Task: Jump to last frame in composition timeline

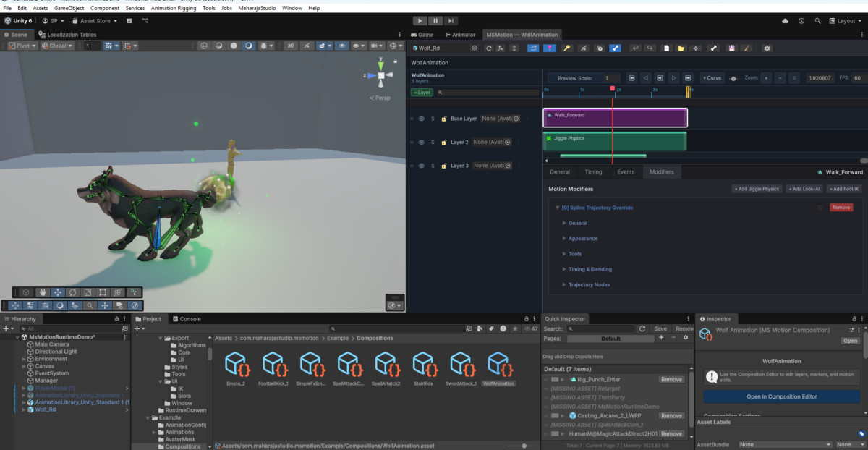Action: [x=688, y=78]
